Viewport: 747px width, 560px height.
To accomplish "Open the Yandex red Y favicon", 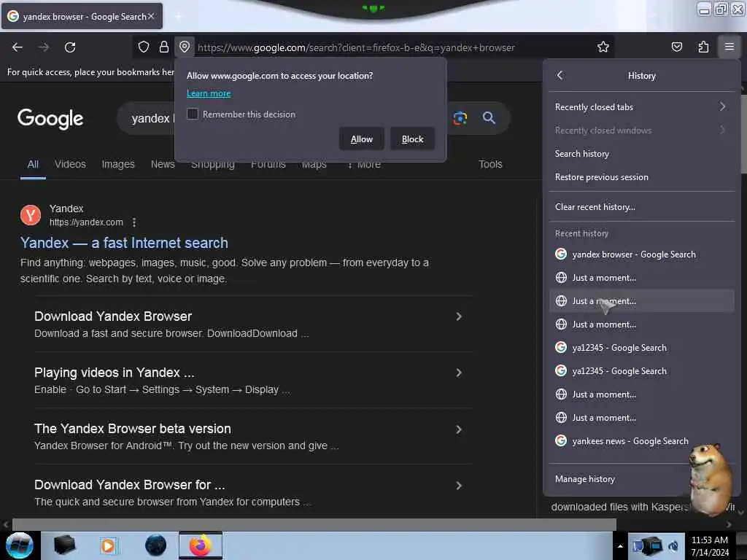I will coord(31,215).
